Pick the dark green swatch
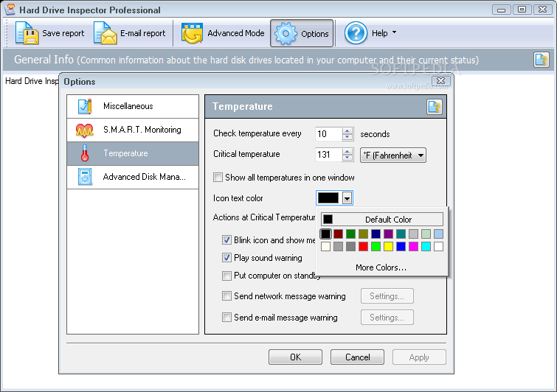Image resolution: width=557 pixels, height=392 pixels. click(x=350, y=234)
